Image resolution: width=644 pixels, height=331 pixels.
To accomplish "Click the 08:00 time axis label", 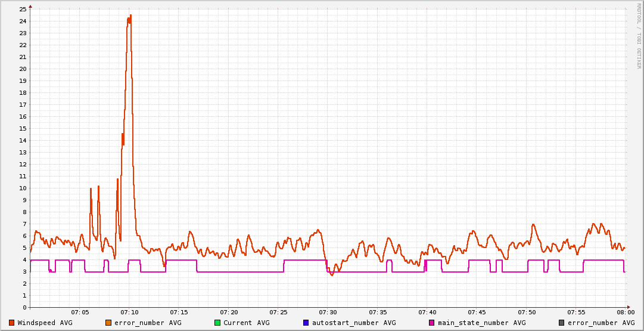I will (625, 312).
